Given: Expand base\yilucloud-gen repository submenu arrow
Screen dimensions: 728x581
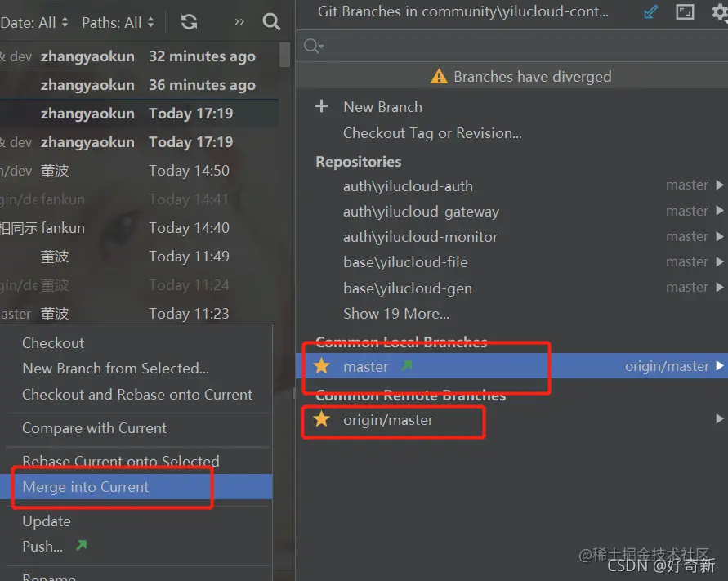Looking at the screenshot, I should pyautogui.click(x=720, y=288).
